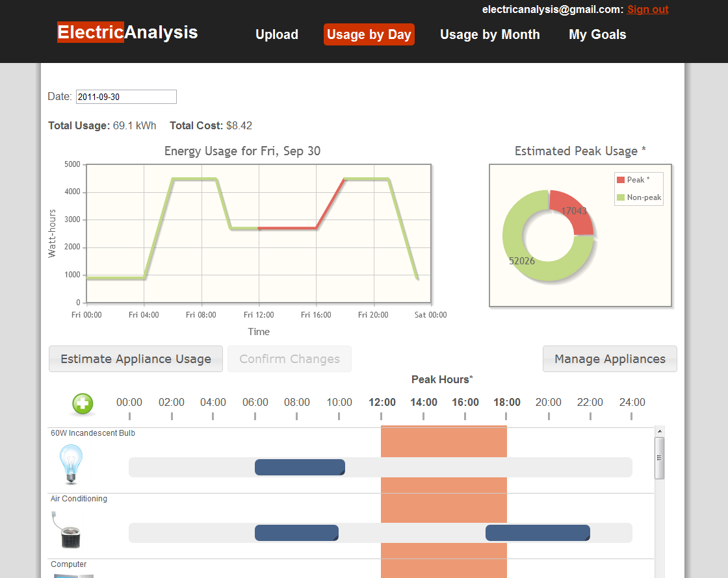The width and height of the screenshot is (728, 578).
Task: Click the Total Usage 69.1 kWh value
Action: [x=135, y=126]
